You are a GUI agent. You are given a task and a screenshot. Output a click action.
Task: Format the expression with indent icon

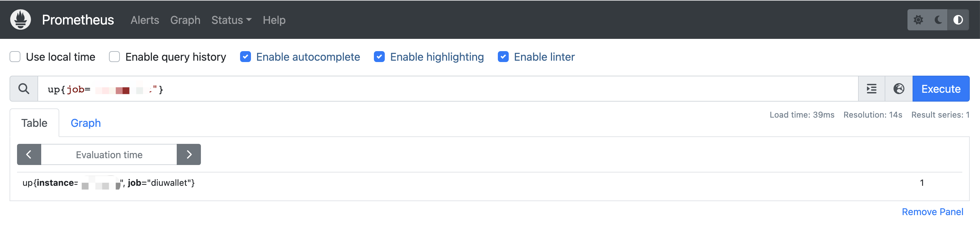pyautogui.click(x=872, y=89)
